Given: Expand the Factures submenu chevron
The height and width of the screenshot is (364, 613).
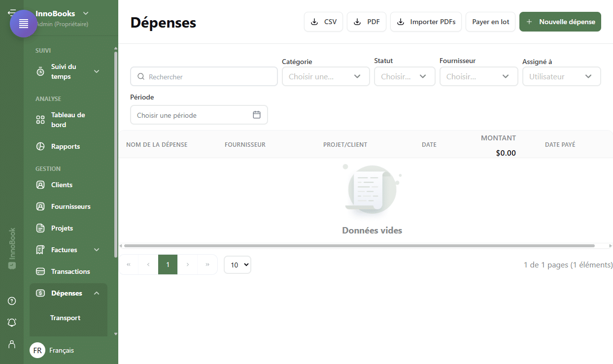Looking at the screenshot, I should [97, 250].
